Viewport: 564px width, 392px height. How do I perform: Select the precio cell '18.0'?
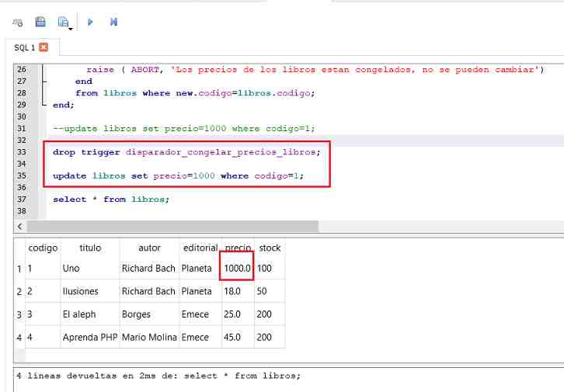(x=238, y=291)
